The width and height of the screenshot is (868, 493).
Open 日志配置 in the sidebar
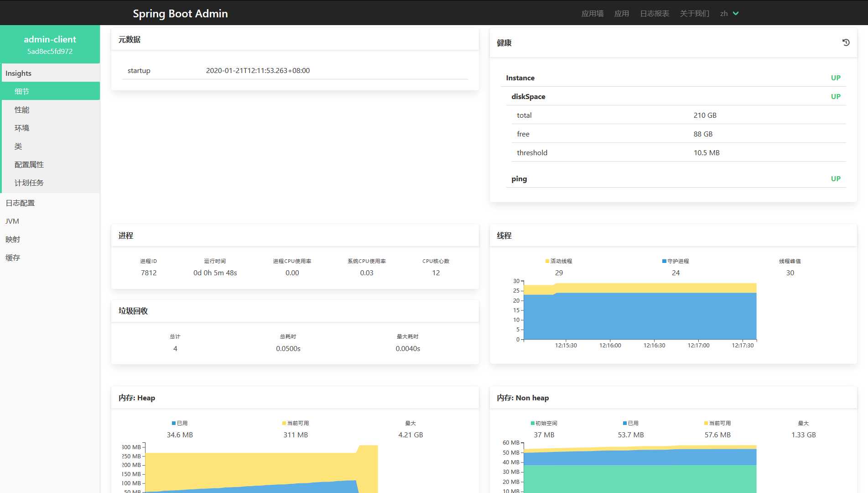50,203
